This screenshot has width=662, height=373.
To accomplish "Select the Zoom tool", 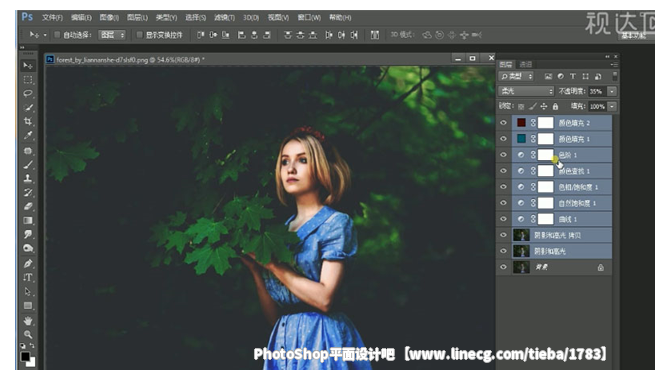I will pyautogui.click(x=28, y=335).
